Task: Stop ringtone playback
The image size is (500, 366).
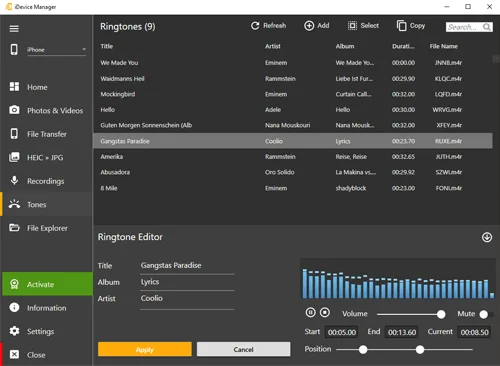Action: 325,313
